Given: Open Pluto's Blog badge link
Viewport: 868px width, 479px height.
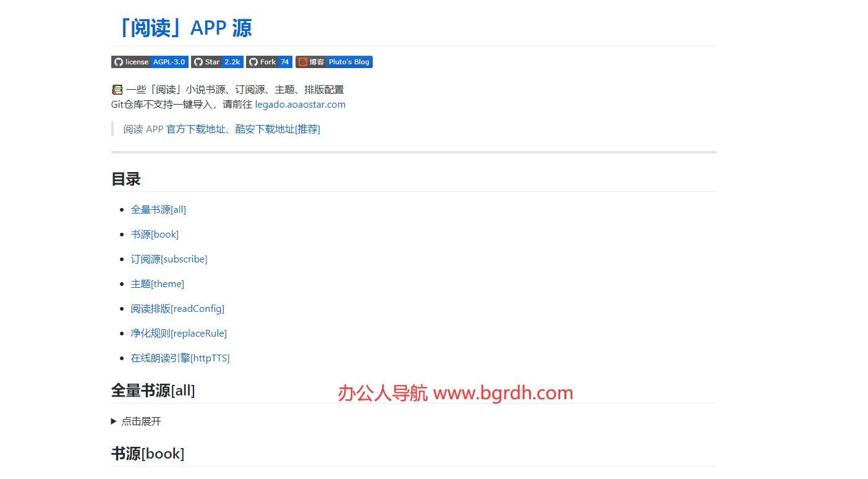Looking at the screenshot, I should [x=349, y=62].
